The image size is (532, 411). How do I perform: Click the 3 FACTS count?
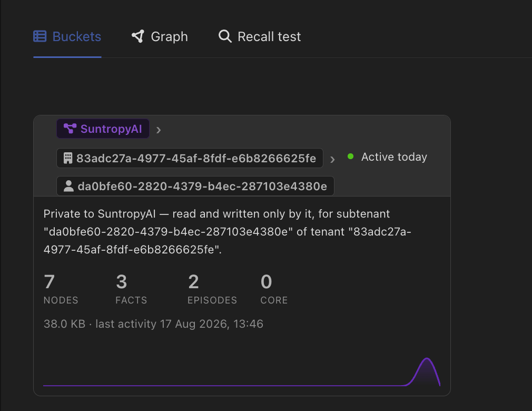(131, 289)
